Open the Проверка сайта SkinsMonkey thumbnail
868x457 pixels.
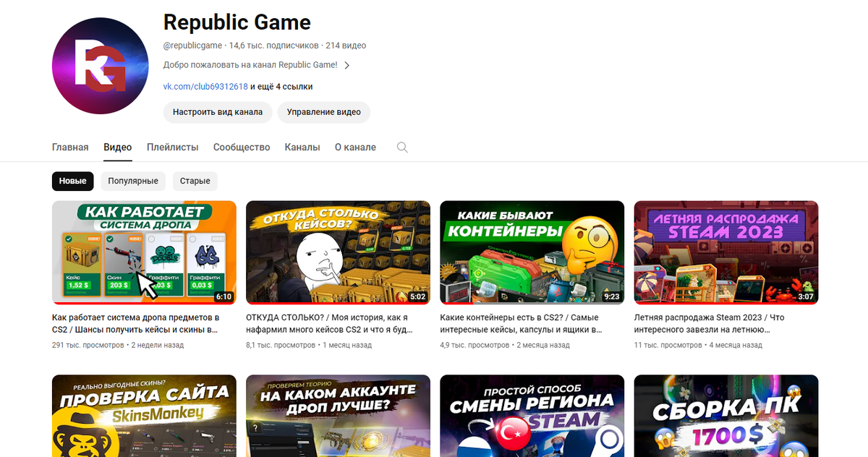144,416
